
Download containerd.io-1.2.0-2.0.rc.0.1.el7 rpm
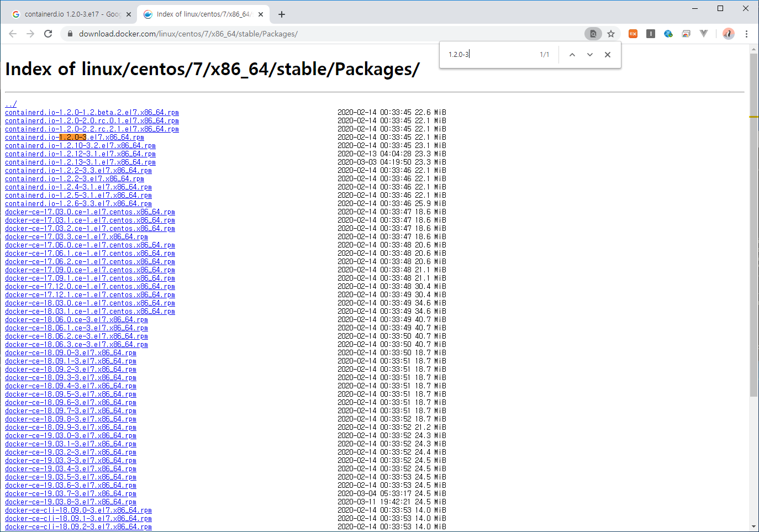pyautogui.click(x=92, y=120)
